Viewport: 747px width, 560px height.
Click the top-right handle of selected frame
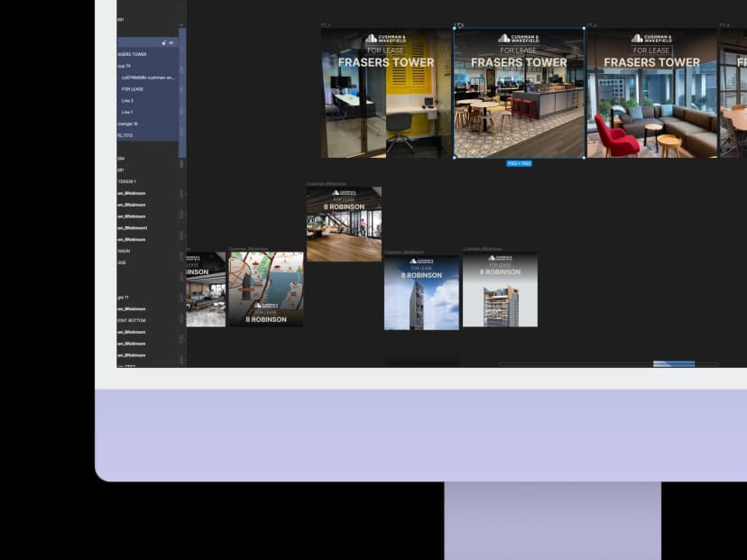[585, 29]
